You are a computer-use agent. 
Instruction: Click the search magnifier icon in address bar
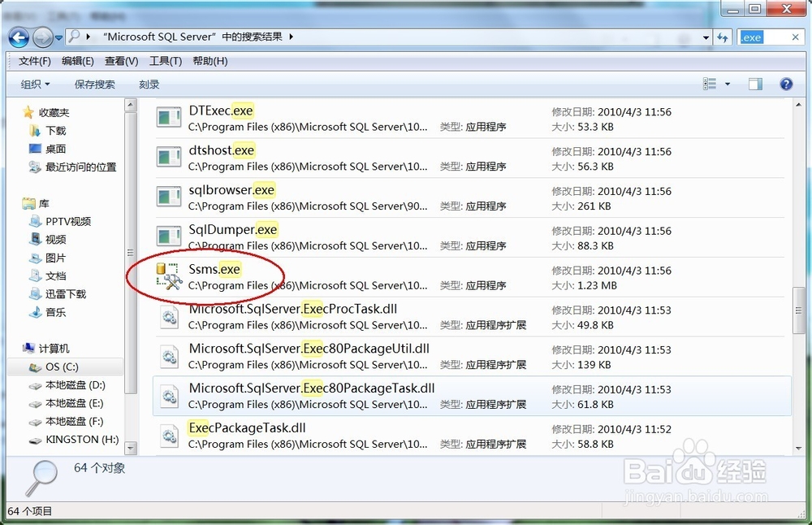pos(75,37)
